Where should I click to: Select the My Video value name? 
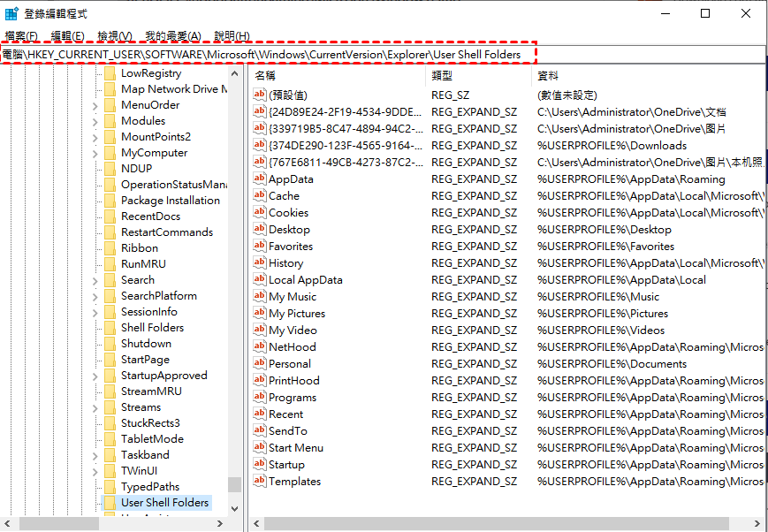pyautogui.click(x=293, y=331)
